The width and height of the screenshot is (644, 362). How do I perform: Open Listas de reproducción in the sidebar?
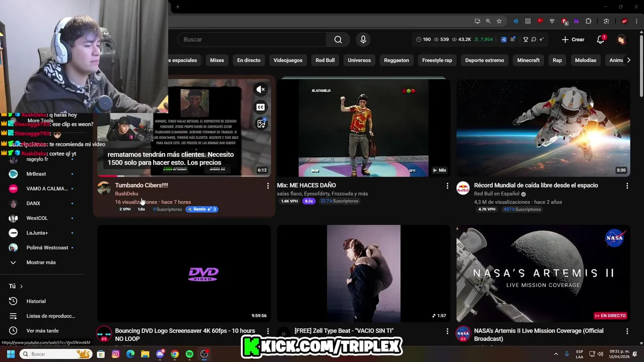pyautogui.click(x=42, y=316)
